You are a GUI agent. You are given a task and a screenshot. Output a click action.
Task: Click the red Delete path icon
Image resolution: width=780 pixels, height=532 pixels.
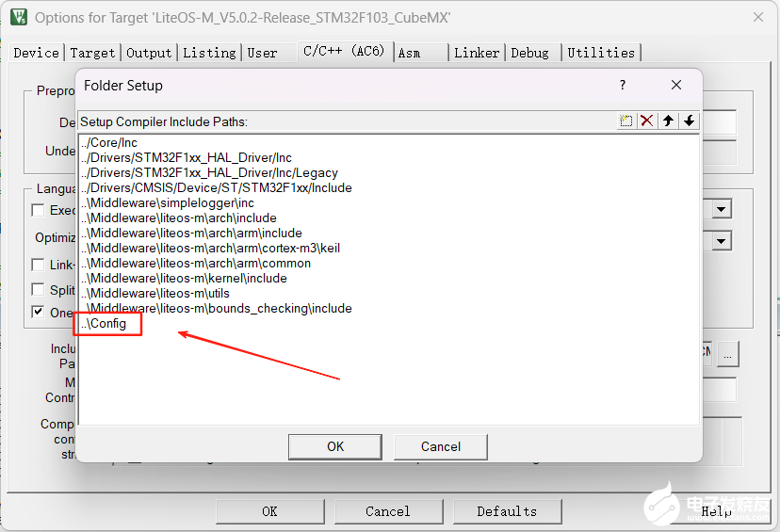tap(646, 121)
